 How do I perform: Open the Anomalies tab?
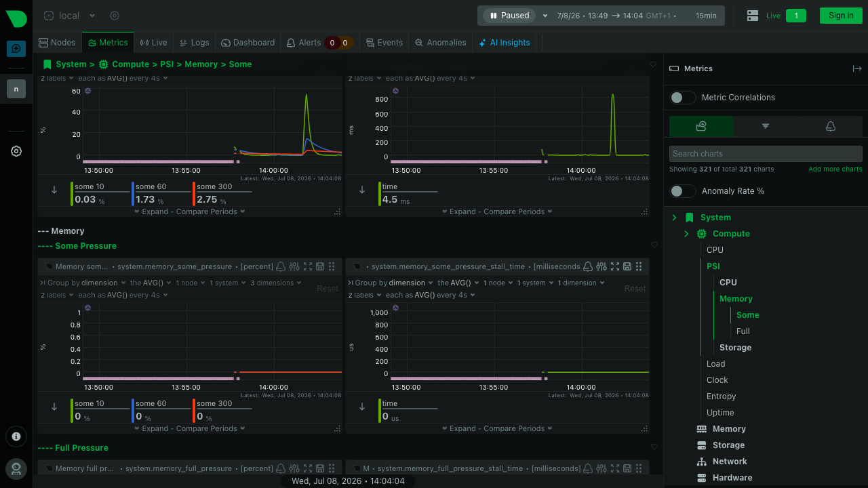[x=441, y=42]
